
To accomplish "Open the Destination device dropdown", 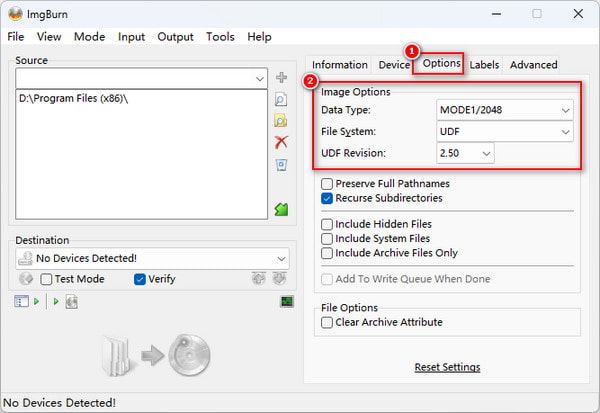I will [x=152, y=258].
